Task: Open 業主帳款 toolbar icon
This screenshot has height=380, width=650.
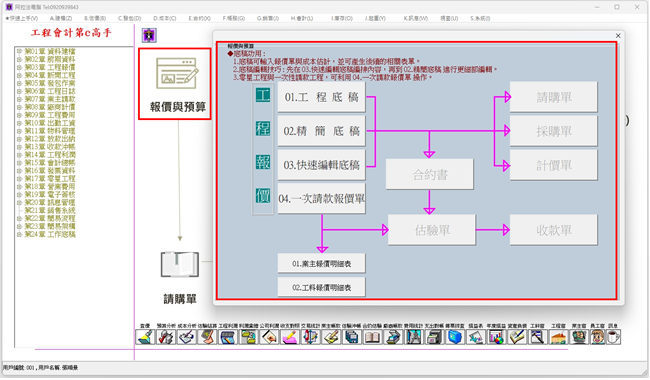Action: (x=332, y=337)
